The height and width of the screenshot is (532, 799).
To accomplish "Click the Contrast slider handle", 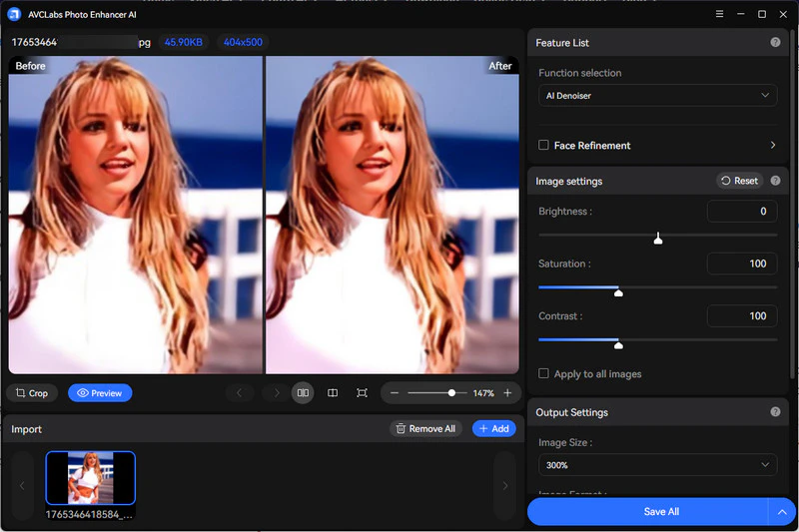I will pyautogui.click(x=618, y=344).
